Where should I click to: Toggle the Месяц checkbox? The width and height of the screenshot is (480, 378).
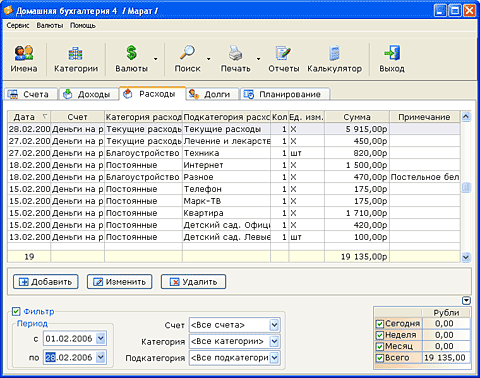point(380,346)
